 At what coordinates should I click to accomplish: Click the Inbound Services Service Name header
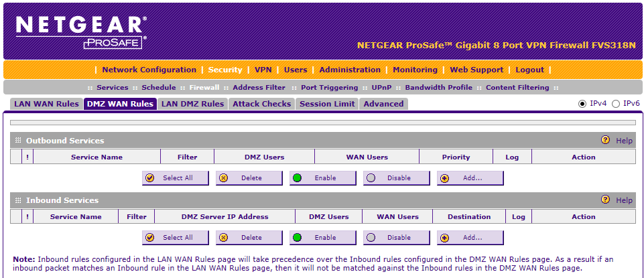click(x=76, y=216)
